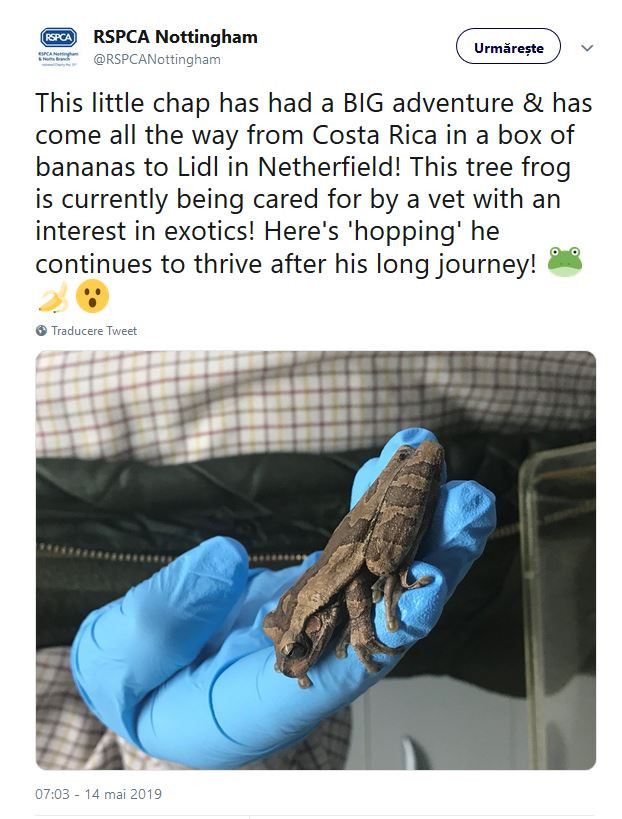Click the globe icon beside Traducere Tweet
Screen dimensions: 622x819
[x=41, y=331]
